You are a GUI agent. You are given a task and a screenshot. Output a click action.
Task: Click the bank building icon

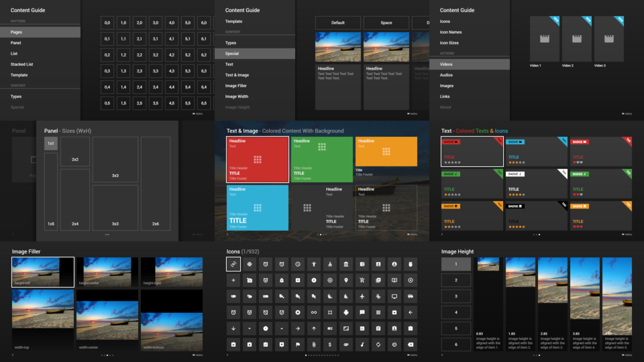point(346,264)
